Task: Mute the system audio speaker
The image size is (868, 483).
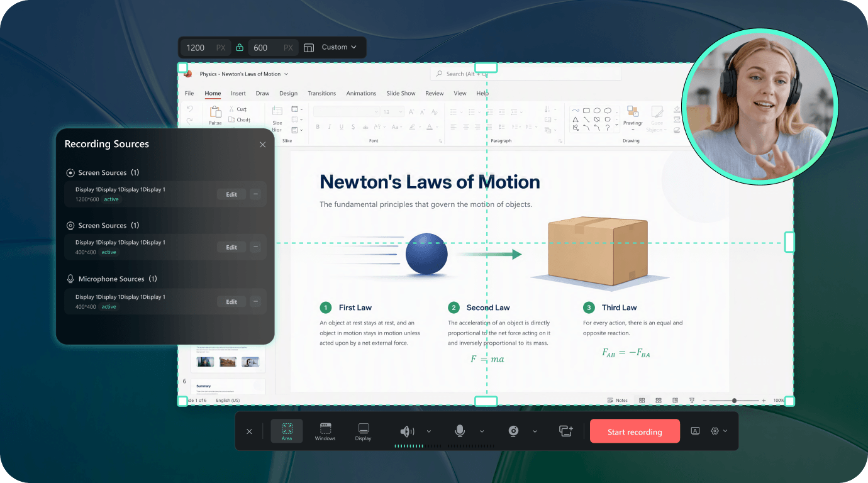Action: 407,431
